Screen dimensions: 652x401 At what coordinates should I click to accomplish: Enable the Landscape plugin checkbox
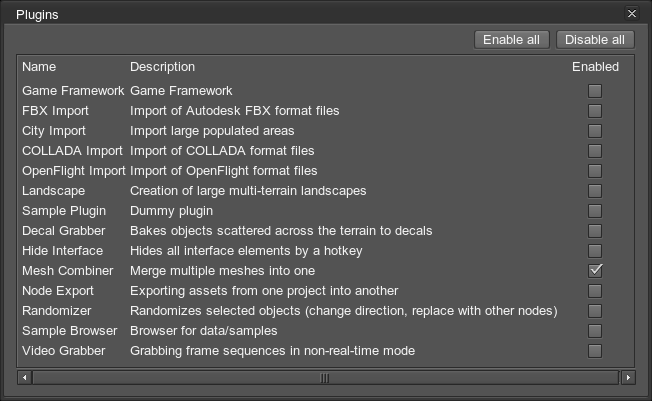click(595, 191)
